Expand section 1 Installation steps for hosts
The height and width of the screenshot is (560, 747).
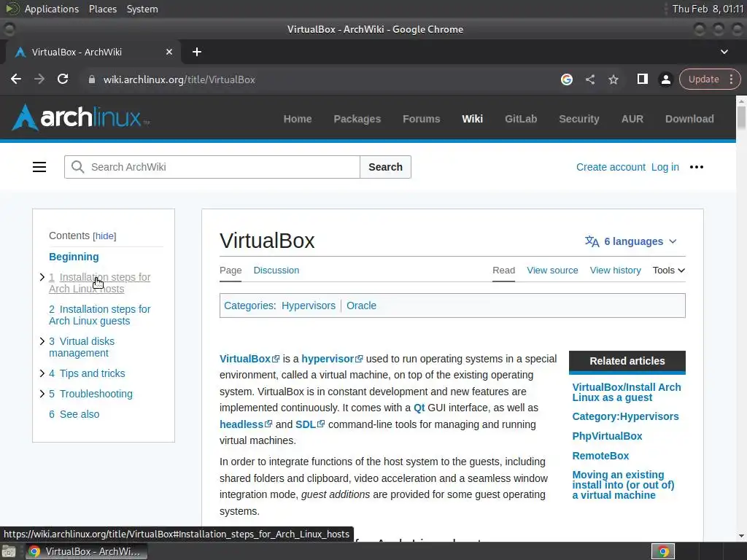(x=42, y=277)
